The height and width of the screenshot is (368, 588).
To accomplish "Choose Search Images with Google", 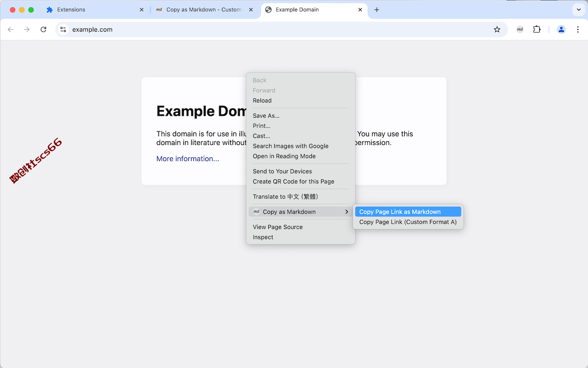I will (301, 146).
